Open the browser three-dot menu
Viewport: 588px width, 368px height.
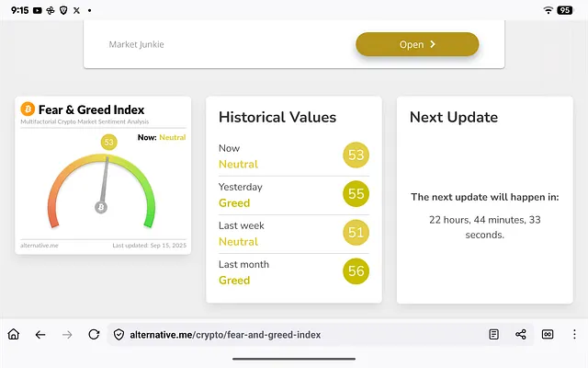(574, 334)
